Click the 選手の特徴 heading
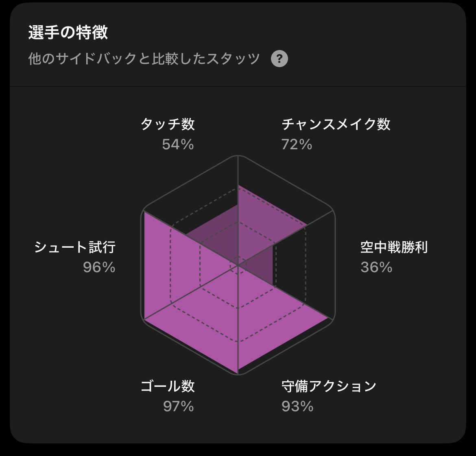Viewport: 476px width, 456px height. tap(68, 32)
